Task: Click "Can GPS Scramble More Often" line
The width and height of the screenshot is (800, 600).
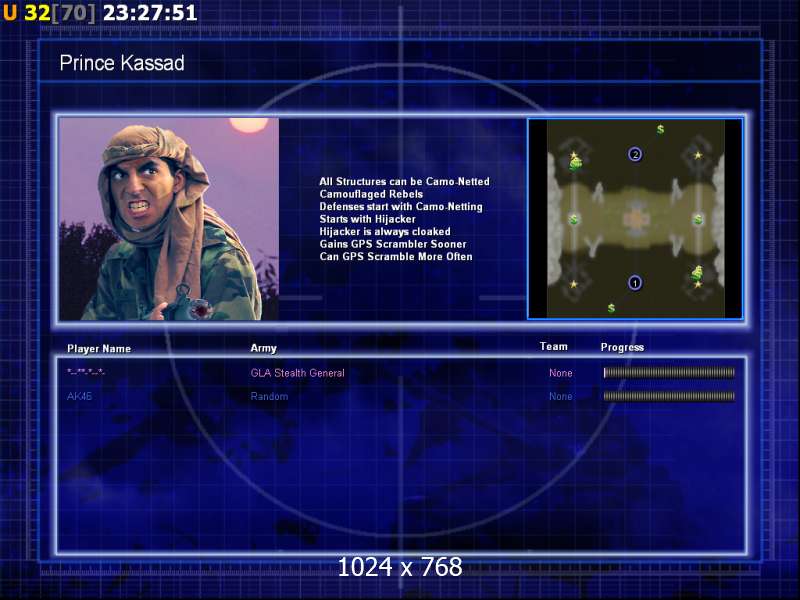Action: (395, 257)
